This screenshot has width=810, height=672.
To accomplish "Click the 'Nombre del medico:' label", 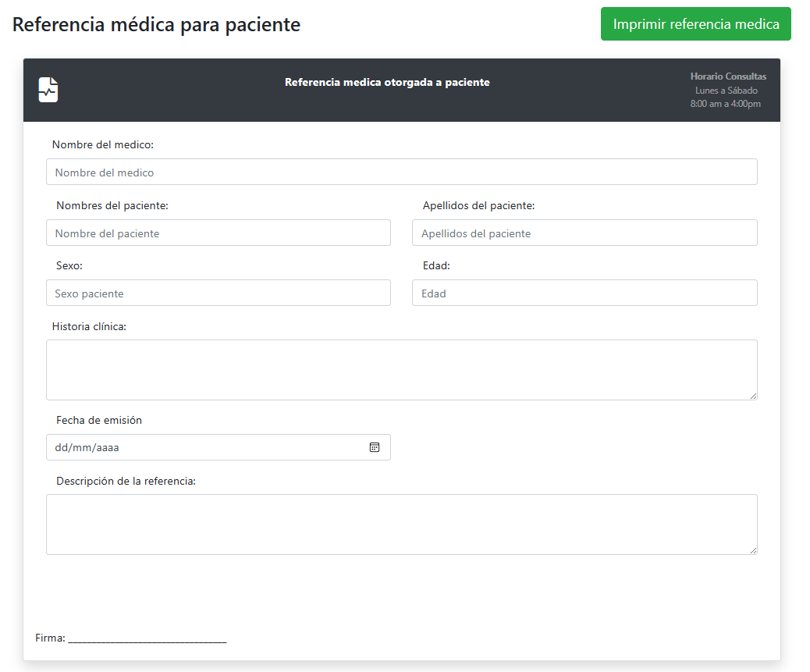I will pos(103,144).
